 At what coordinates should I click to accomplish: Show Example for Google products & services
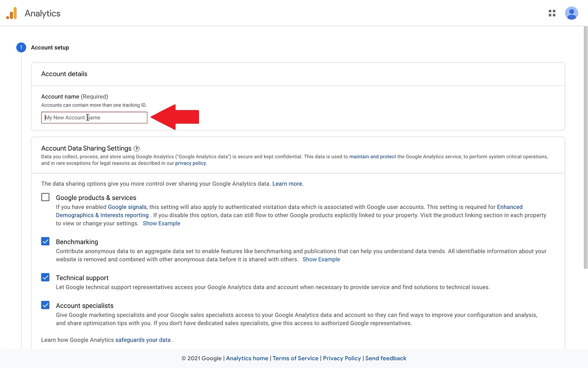(161, 224)
